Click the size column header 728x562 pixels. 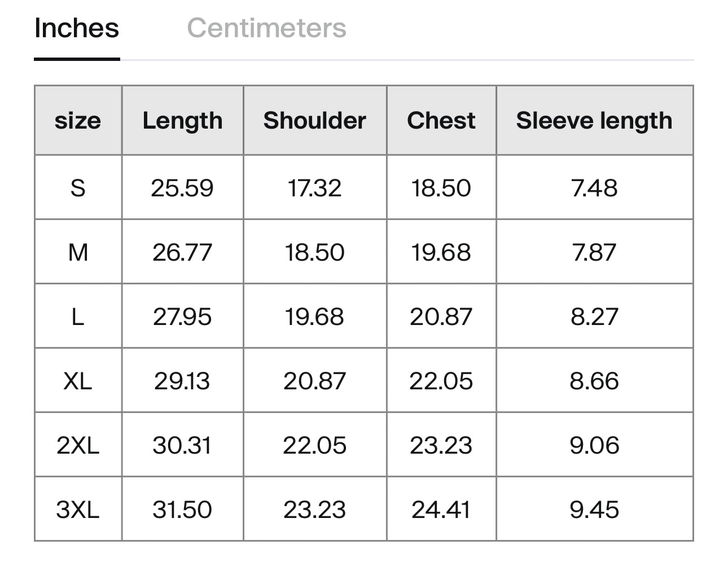coord(78,121)
